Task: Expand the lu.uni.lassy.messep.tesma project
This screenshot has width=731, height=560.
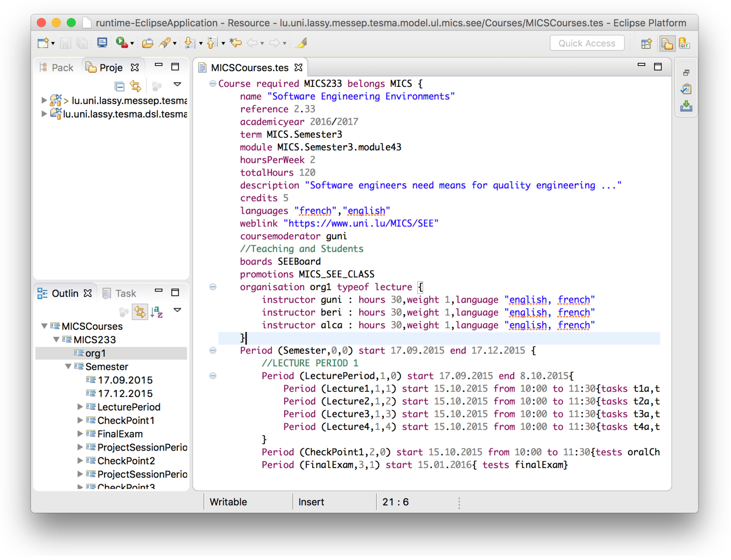Action: point(44,100)
